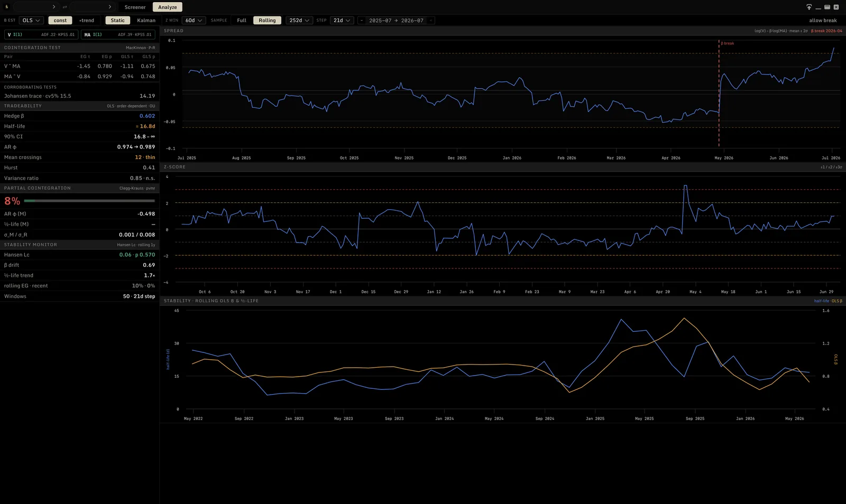Toggle the allow break option

point(823,20)
